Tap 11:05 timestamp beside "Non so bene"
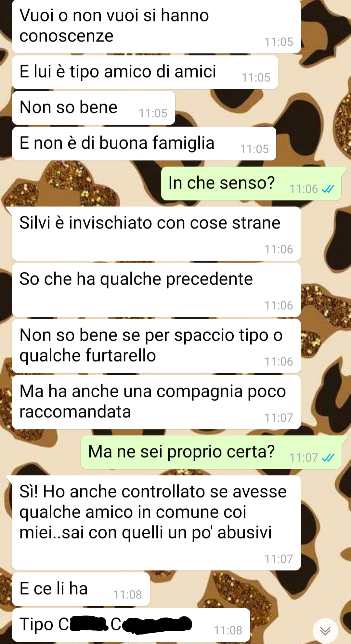The image size is (351, 644). [153, 113]
